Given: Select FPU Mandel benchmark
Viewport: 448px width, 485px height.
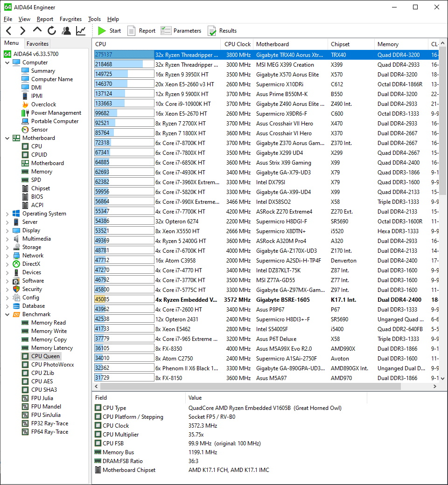Looking at the screenshot, I should [46, 407].
